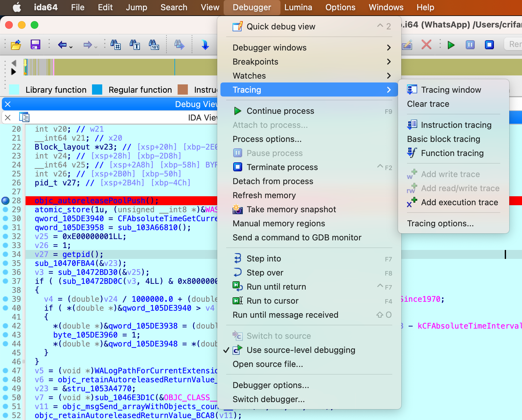Close the Debug View panel
Screen dimensions: 522x420
point(8,104)
